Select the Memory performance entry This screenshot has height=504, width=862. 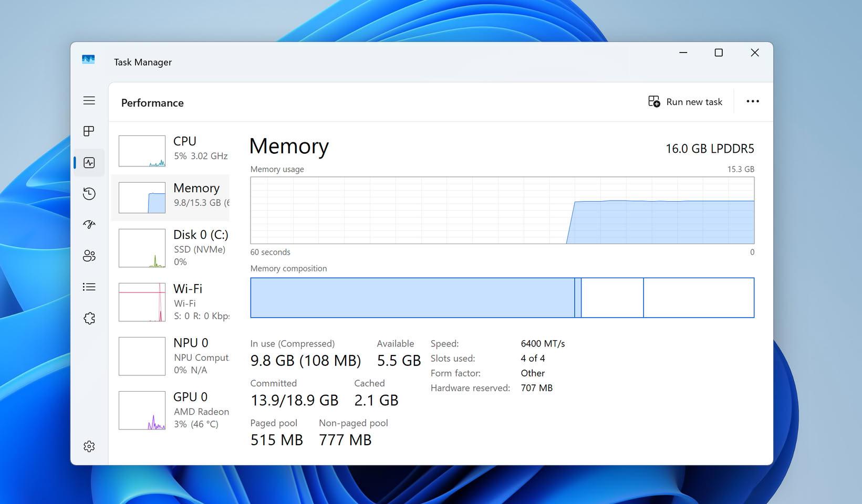click(171, 197)
